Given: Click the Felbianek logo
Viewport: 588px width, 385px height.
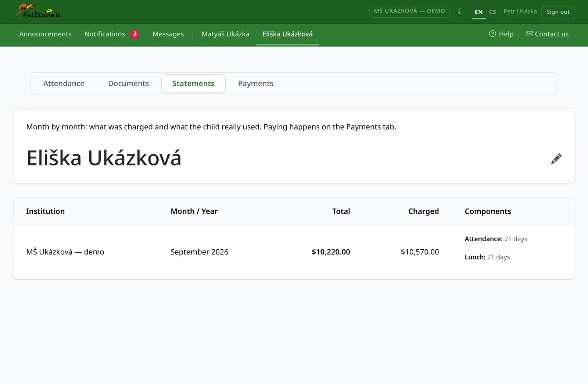Looking at the screenshot, I should pyautogui.click(x=38, y=11).
